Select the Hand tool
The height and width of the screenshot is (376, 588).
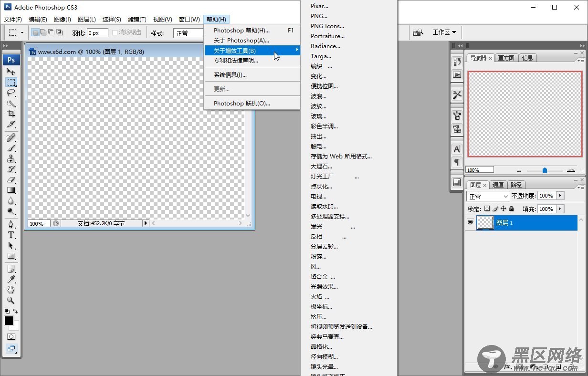[x=11, y=290]
